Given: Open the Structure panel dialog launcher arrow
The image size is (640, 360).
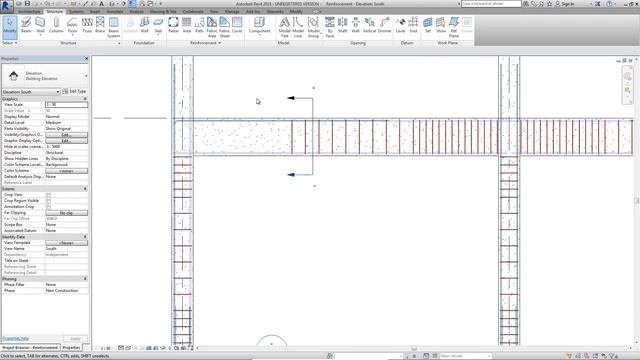Looking at the screenshot, I should (x=119, y=43).
